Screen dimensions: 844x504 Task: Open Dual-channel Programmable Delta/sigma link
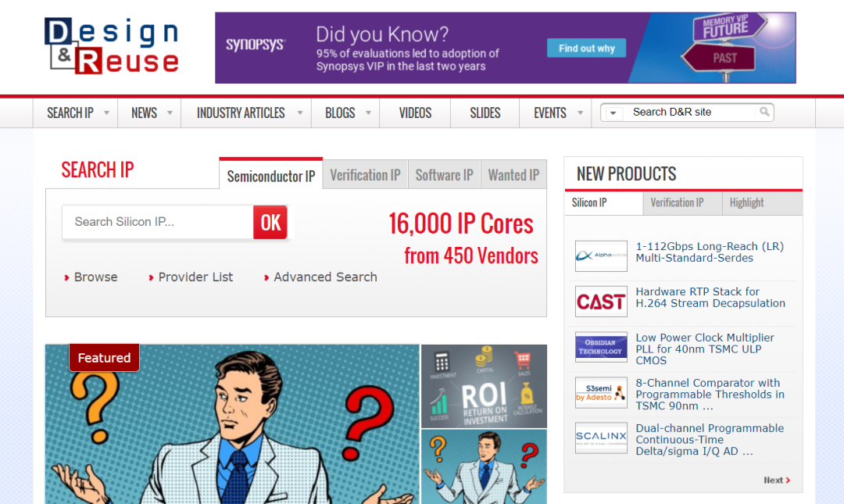point(710,439)
